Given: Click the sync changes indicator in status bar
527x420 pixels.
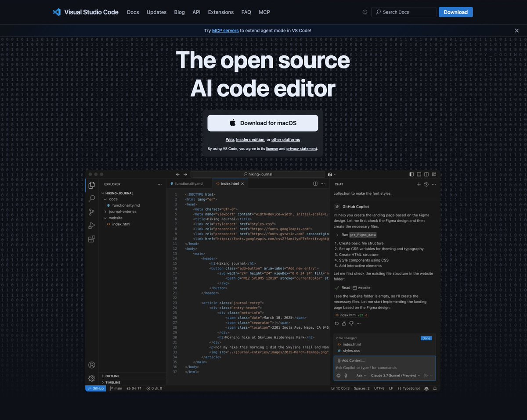Looking at the screenshot, I should (135, 388).
